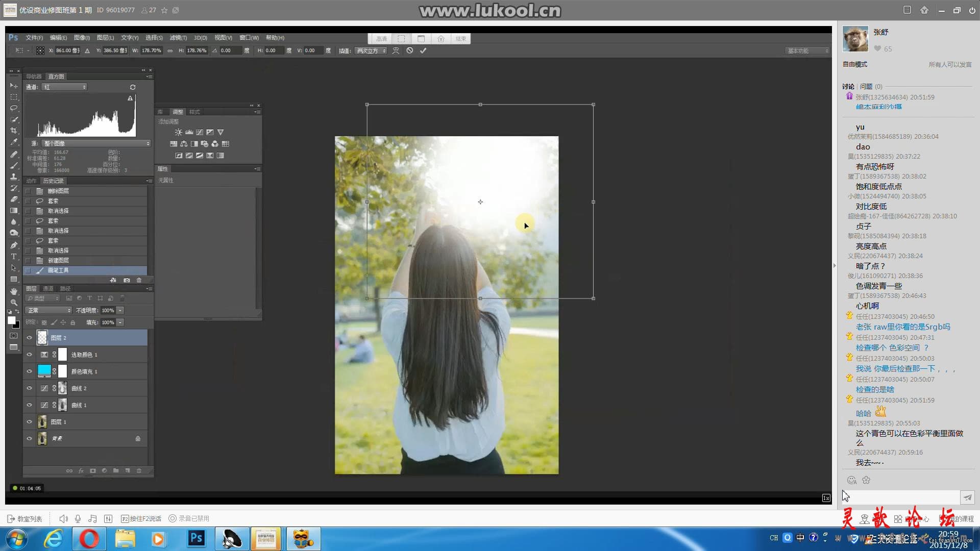Select the Horizontal Type tool

(x=14, y=256)
